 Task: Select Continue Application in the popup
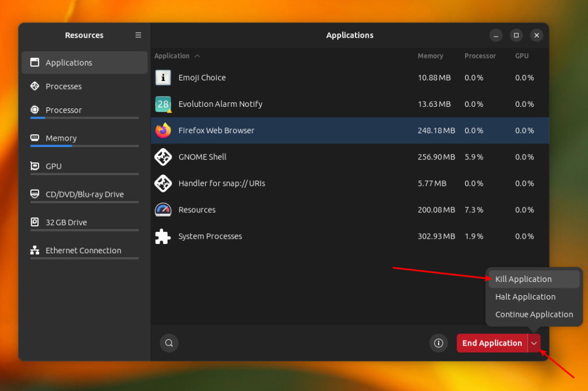pos(534,315)
